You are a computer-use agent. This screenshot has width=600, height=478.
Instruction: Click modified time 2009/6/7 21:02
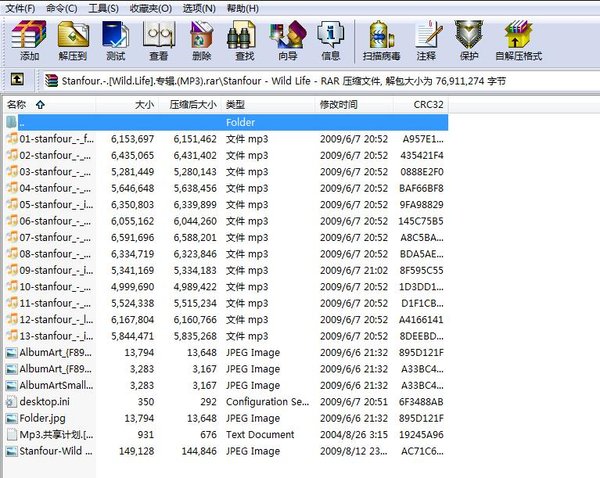[354, 270]
